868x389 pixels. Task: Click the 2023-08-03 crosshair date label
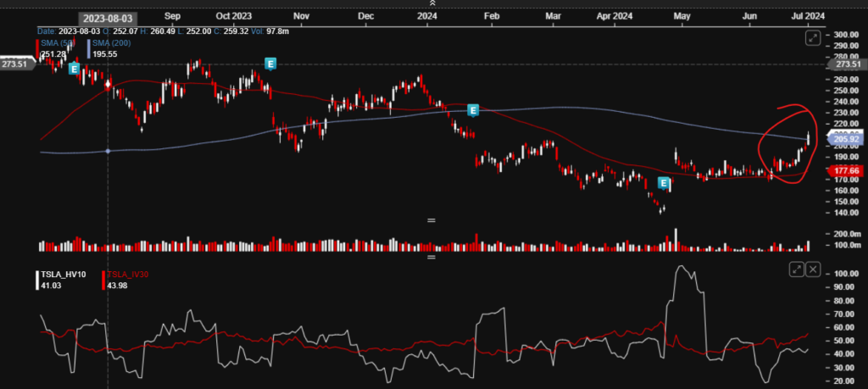[108, 18]
